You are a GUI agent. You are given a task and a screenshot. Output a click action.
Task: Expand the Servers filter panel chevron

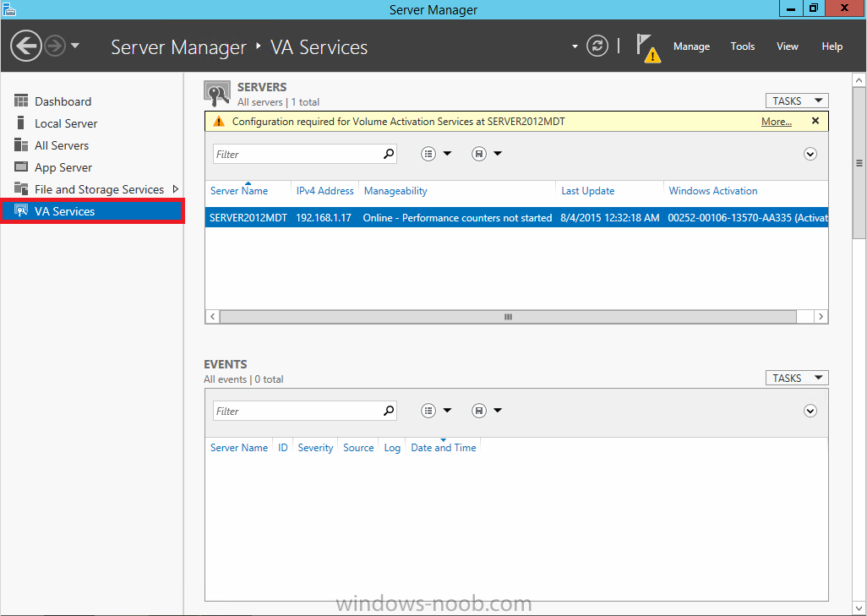click(810, 155)
